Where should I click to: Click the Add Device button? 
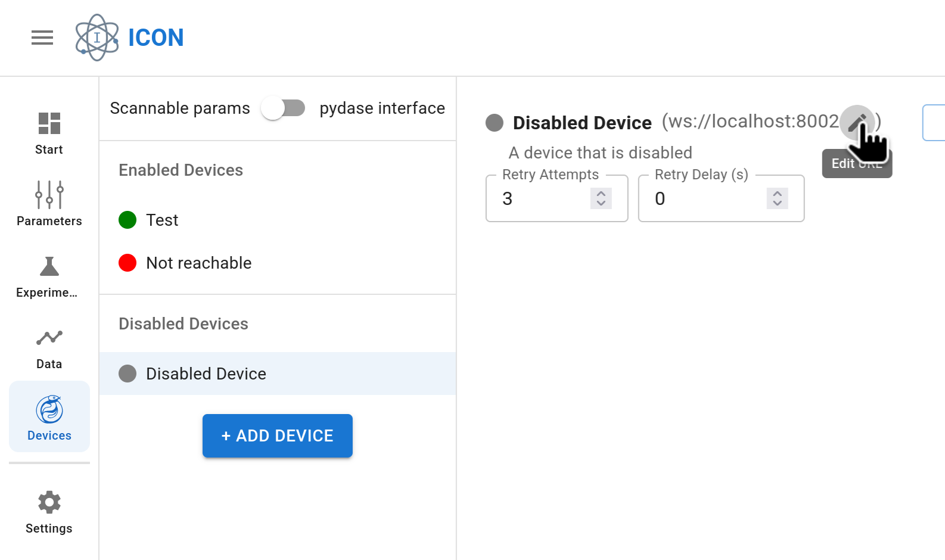(x=278, y=436)
